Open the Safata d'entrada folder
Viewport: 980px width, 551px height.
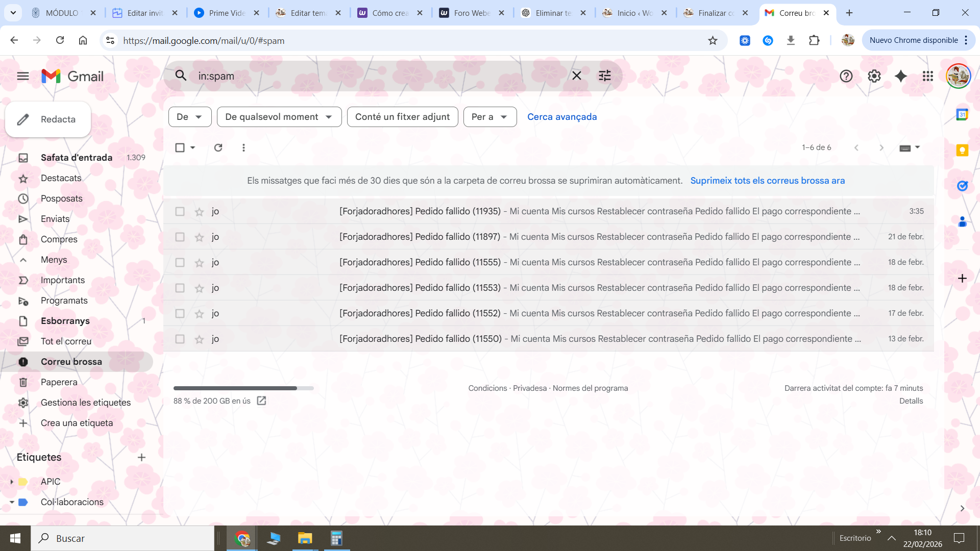(x=77, y=158)
